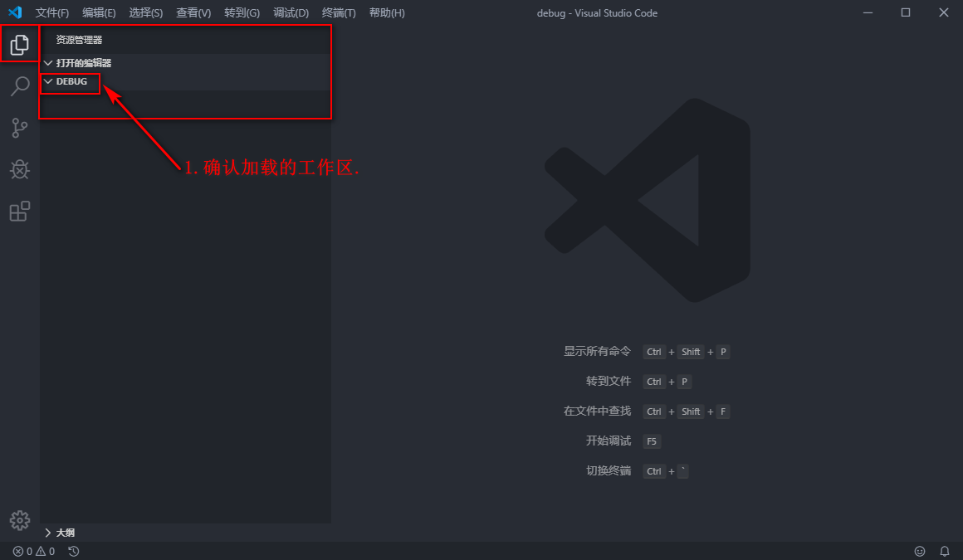963x560 pixels.
Task: Click the 资源管理器 panel title
Action: point(79,40)
